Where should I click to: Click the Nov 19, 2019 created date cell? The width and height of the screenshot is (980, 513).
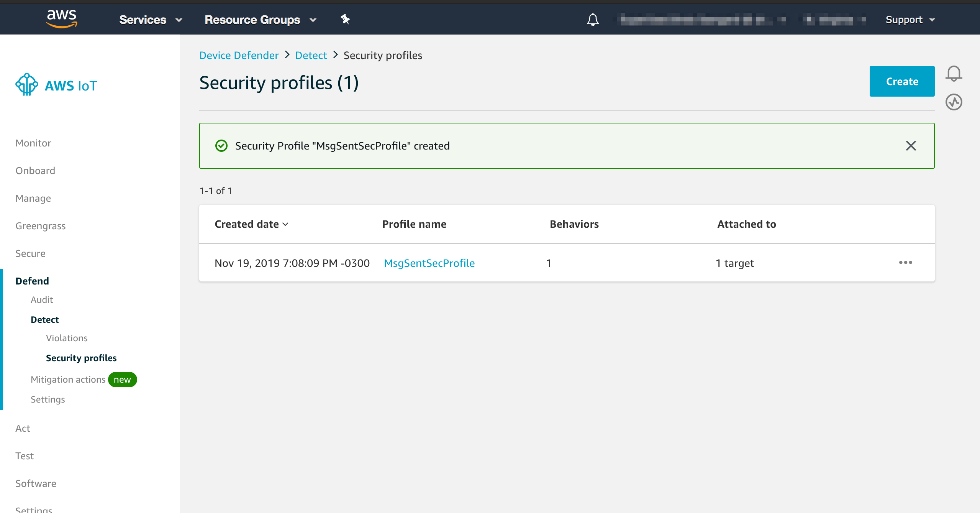point(292,263)
